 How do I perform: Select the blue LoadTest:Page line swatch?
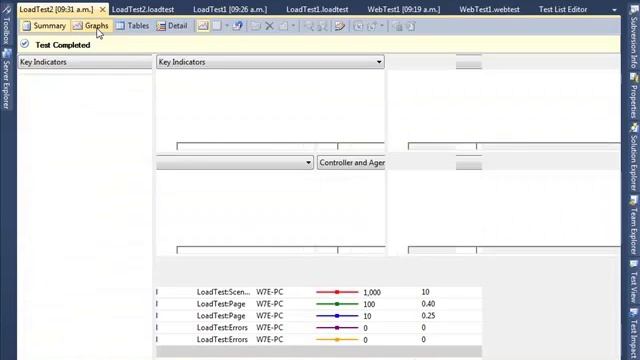click(337, 316)
